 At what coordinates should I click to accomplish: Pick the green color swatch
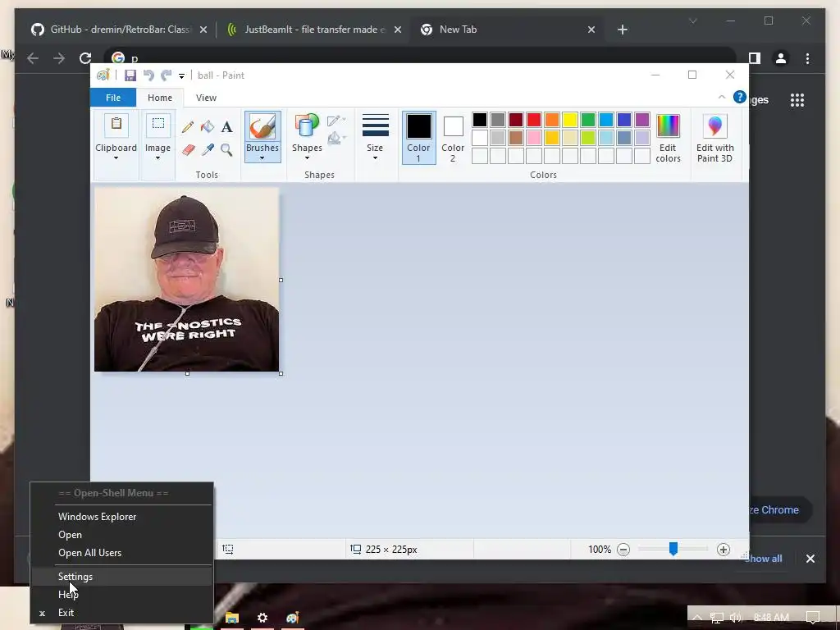(x=587, y=120)
